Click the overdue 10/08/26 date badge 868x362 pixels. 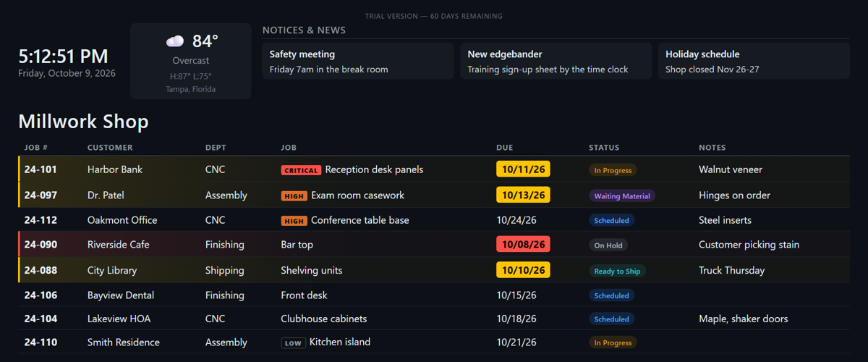[523, 245]
